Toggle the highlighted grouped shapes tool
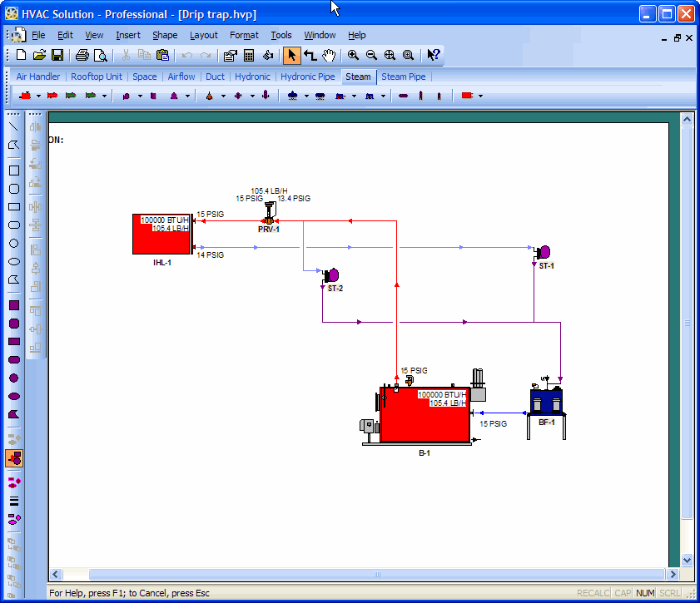 [x=14, y=458]
